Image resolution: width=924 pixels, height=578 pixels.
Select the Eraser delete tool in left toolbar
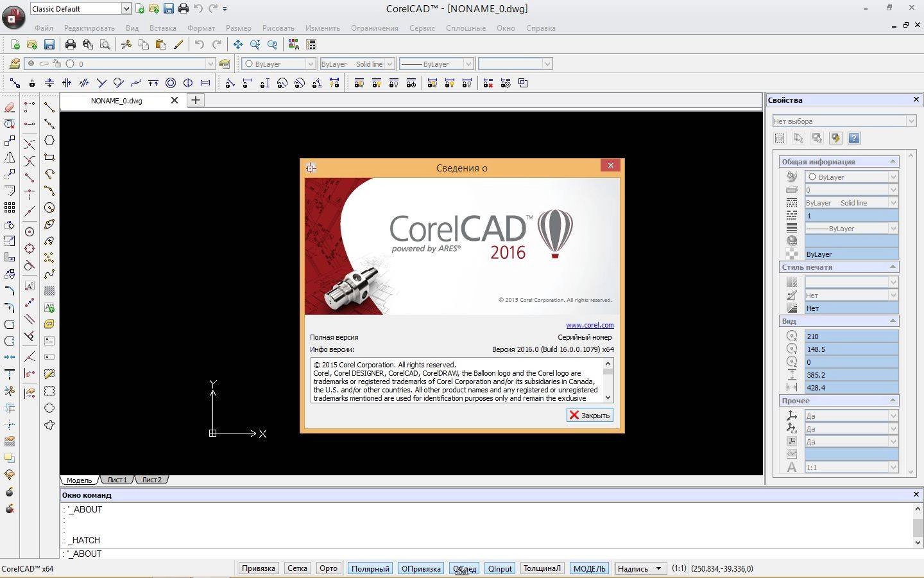[10, 107]
